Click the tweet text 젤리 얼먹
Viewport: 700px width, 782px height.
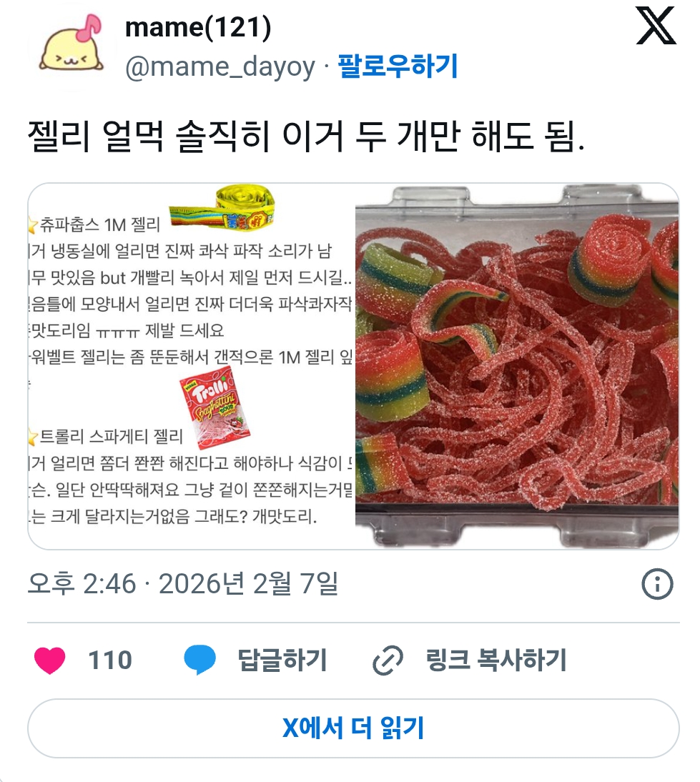[95, 137]
